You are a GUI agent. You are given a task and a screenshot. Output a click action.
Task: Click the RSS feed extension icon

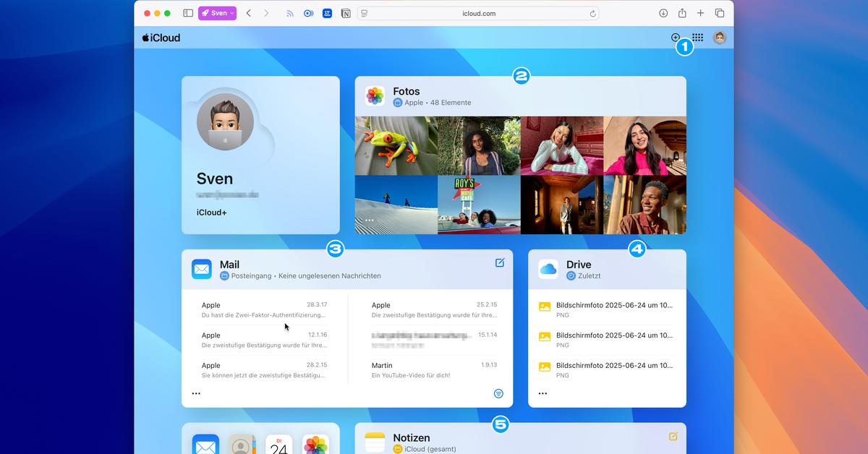point(290,13)
